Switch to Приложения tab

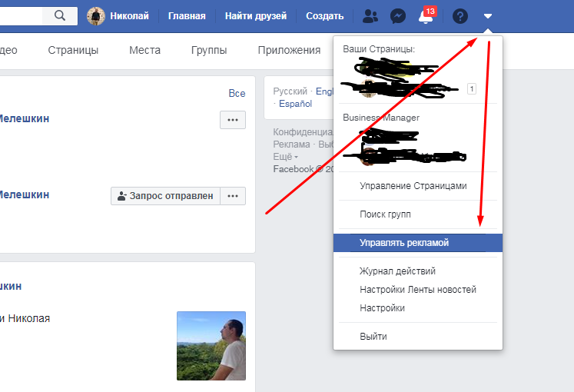pos(289,50)
